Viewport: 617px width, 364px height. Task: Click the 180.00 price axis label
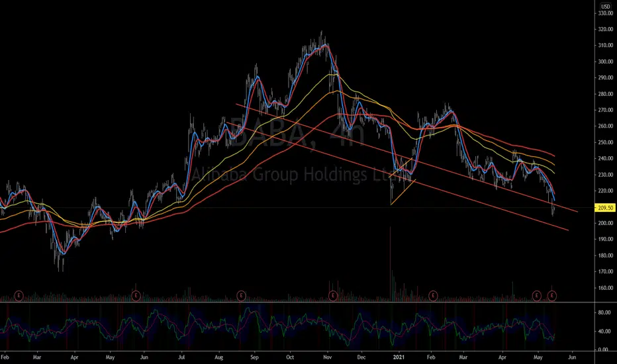606,255
